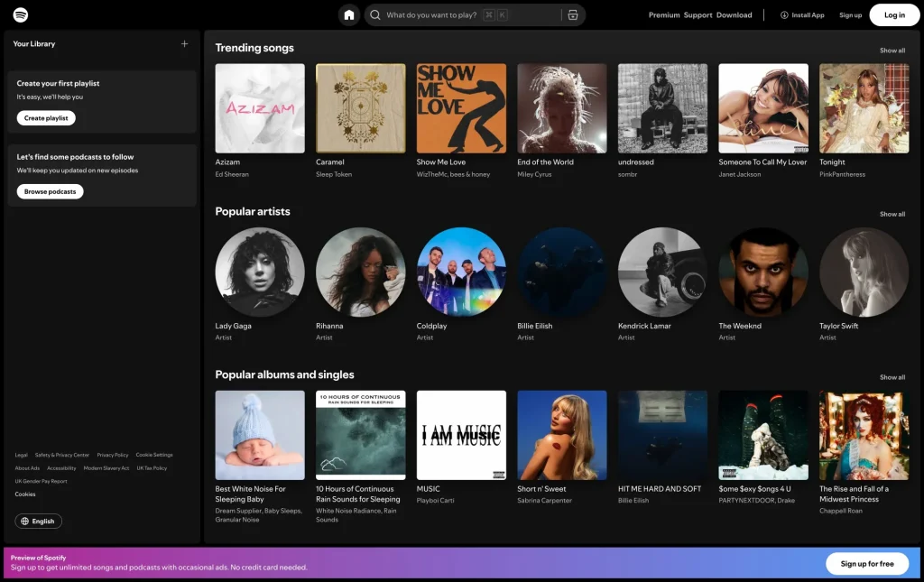Screen dimensions: 924x582
Task: Expand Trending songs with Show all
Action: tap(892, 51)
